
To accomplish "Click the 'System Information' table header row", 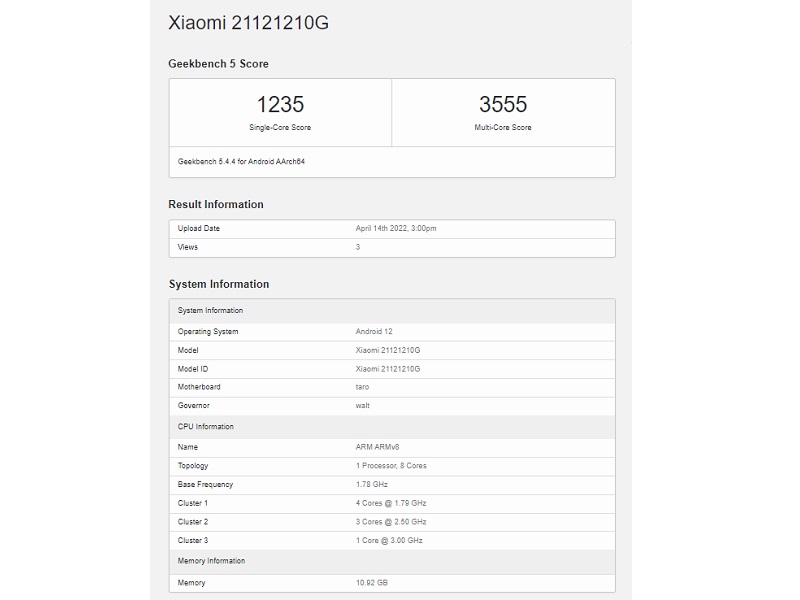I will (x=392, y=311).
